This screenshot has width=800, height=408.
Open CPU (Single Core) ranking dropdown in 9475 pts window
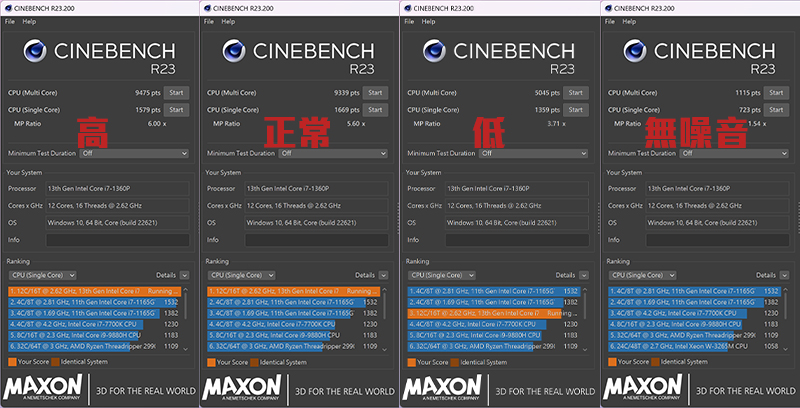click(x=42, y=275)
